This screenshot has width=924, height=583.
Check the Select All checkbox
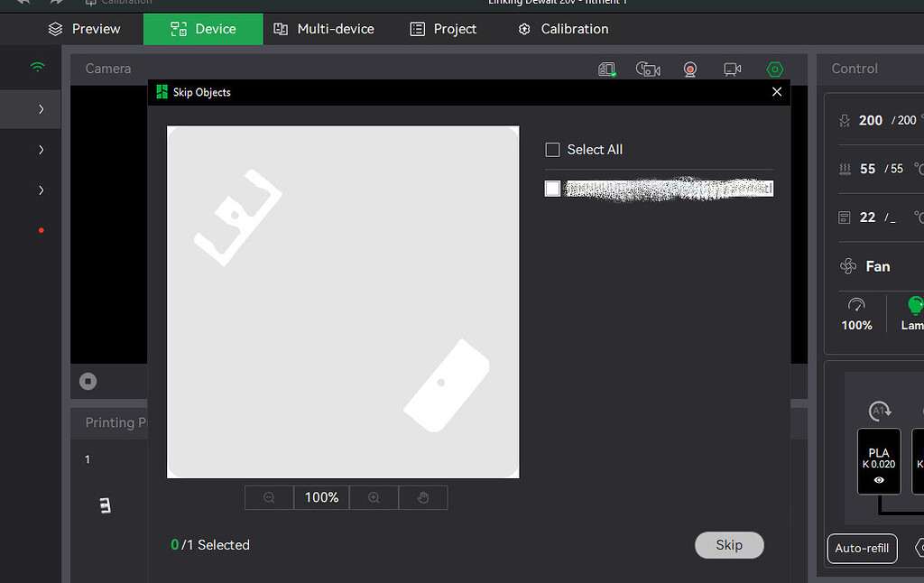tap(552, 150)
